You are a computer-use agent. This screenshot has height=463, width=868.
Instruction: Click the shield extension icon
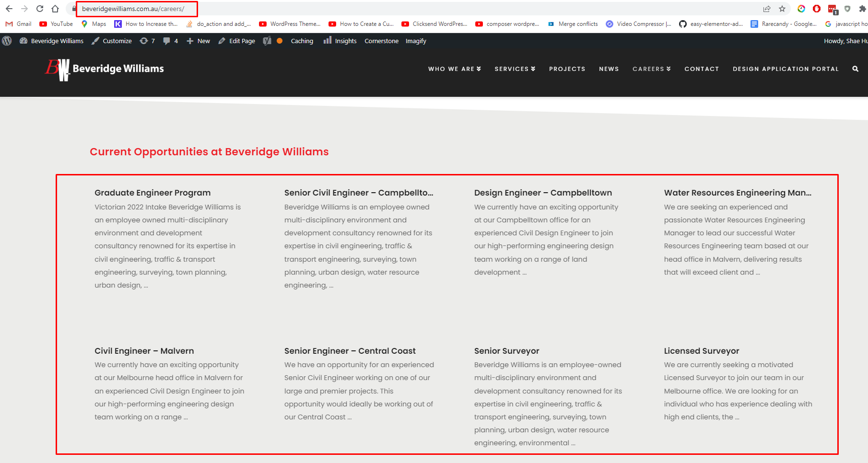pyautogui.click(x=847, y=9)
